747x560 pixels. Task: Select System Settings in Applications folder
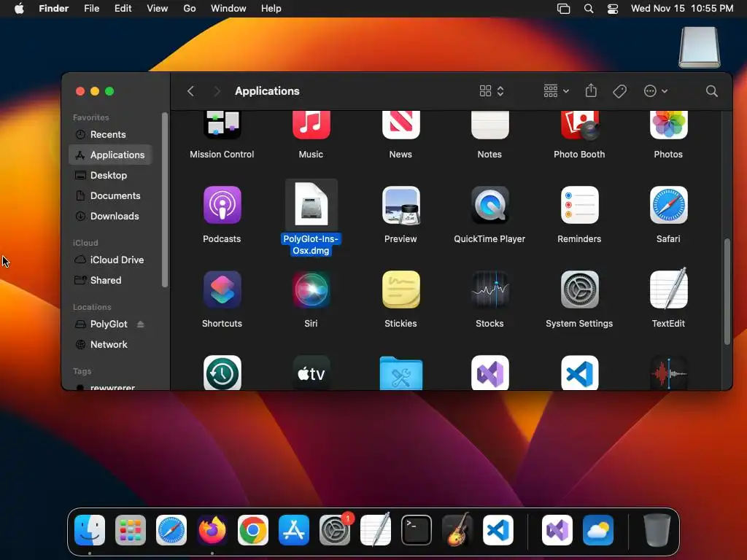[x=579, y=289]
